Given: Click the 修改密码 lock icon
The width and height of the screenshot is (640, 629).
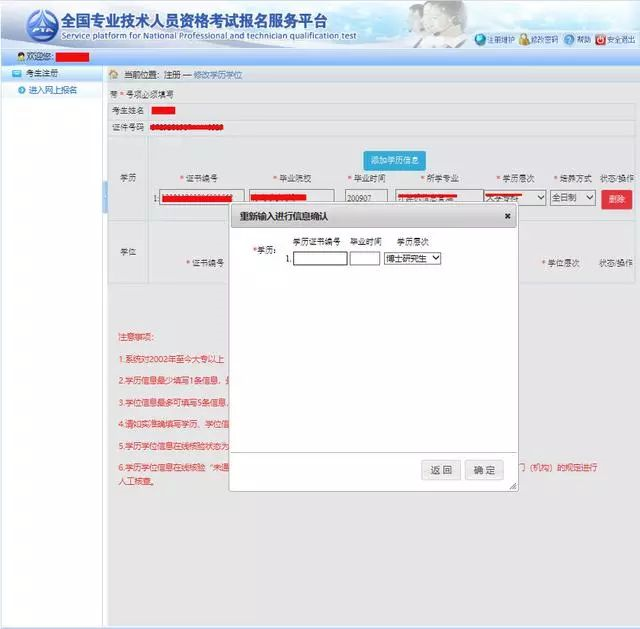Looking at the screenshot, I should (524, 39).
